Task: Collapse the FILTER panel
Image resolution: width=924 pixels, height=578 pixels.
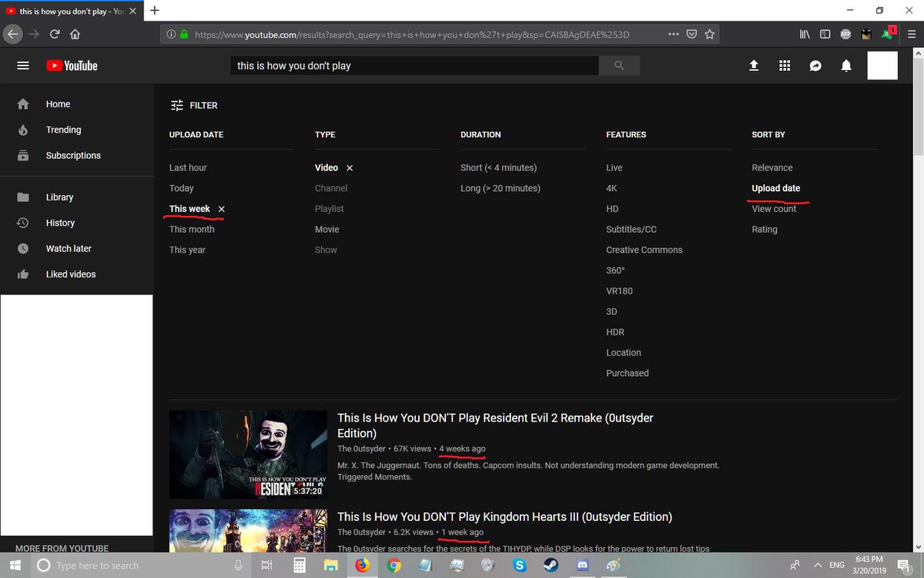Action: (194, 106)
